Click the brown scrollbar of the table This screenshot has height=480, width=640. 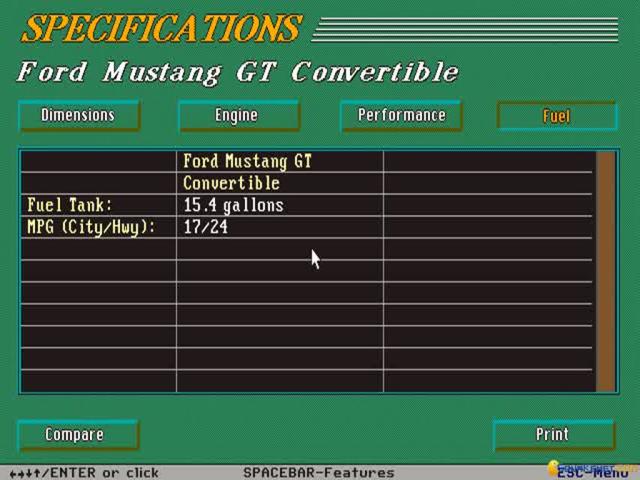[x=606, y=272]
